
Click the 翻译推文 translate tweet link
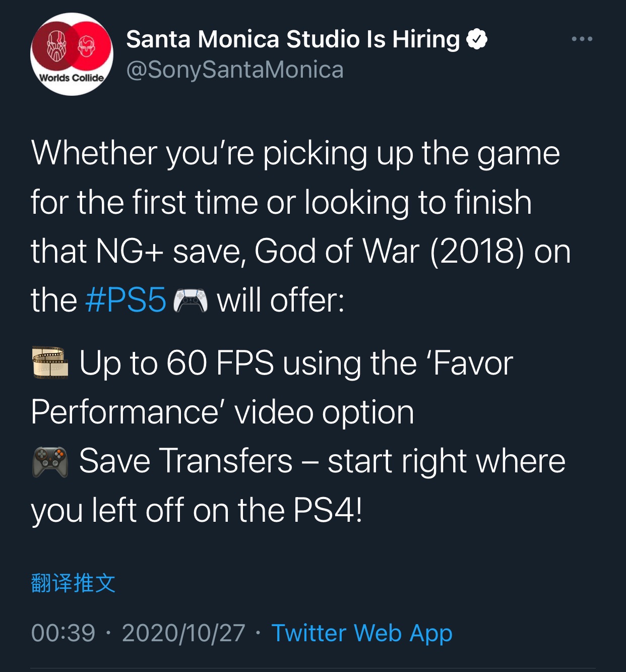coord(73,583)
